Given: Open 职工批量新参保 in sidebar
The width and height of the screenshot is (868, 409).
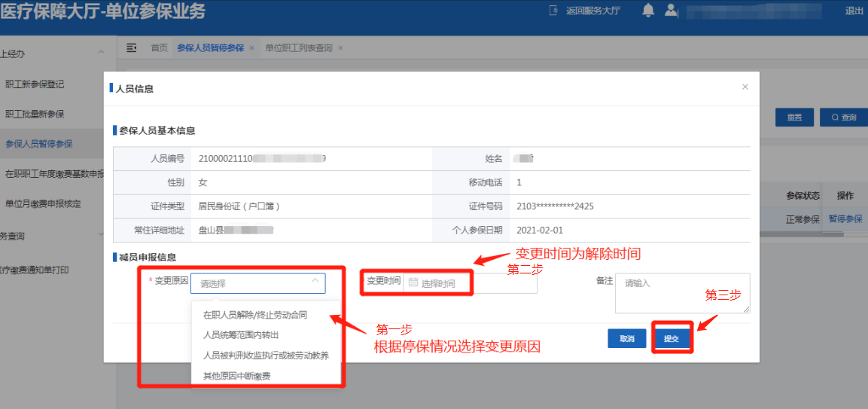Looking at the screenshot, I should point(35,114).
